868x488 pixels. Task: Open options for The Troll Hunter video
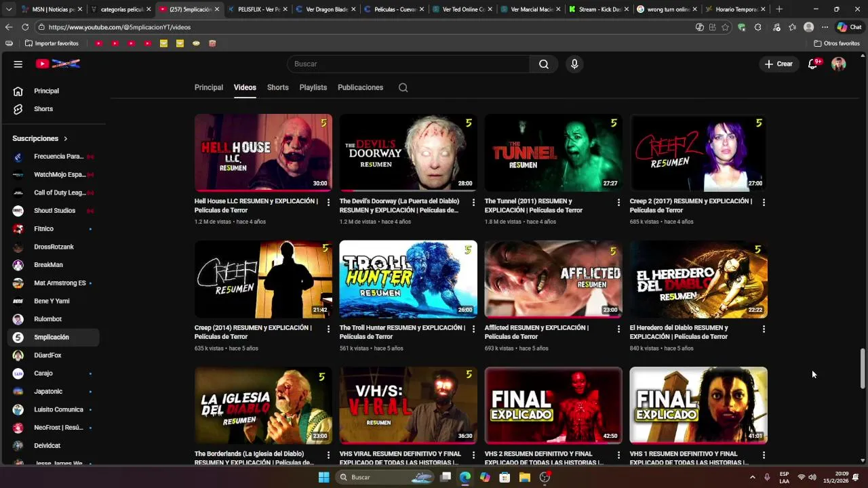[x=473, y=329]
